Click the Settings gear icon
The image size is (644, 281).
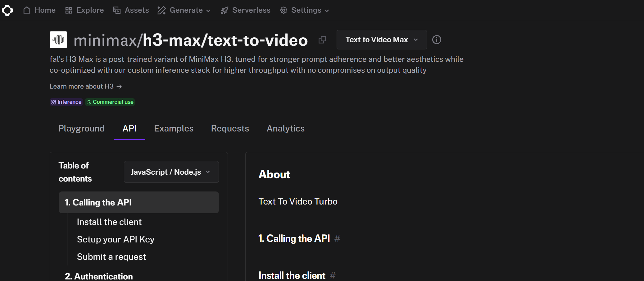(x=283, y=10)
